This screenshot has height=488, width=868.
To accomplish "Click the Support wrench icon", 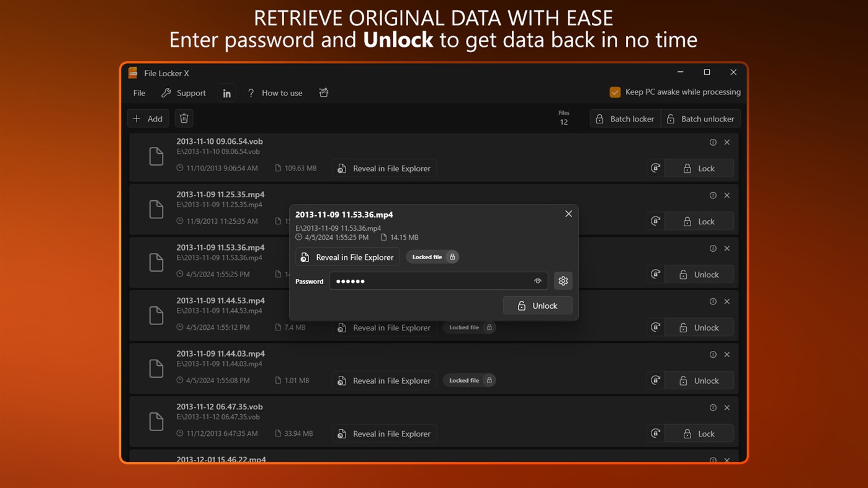I will point(166,92).
